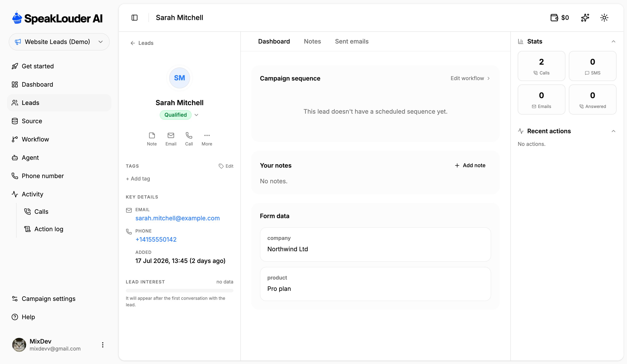Click product Pro plan field

[x=375, y=284]
